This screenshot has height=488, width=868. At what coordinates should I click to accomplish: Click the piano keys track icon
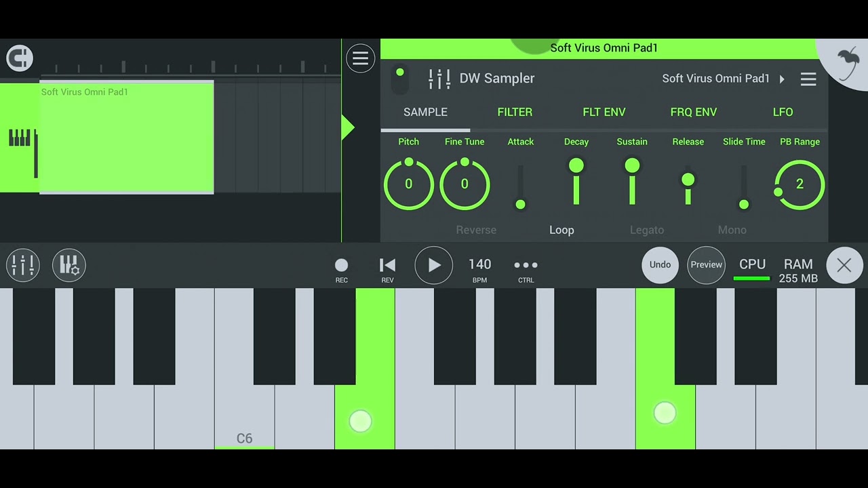[x=20, y=138]
